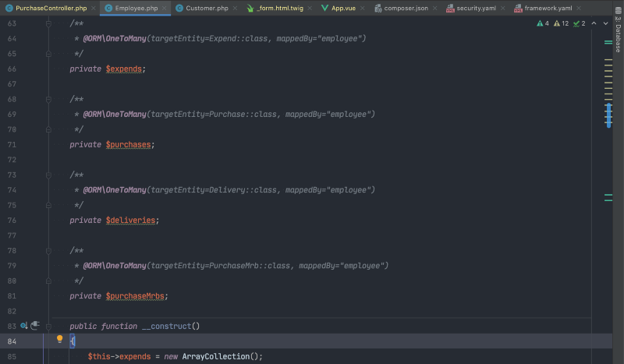Select the Employee.php editor tab
The height and width of the screenshot is (364, 624).
point(136,8)
